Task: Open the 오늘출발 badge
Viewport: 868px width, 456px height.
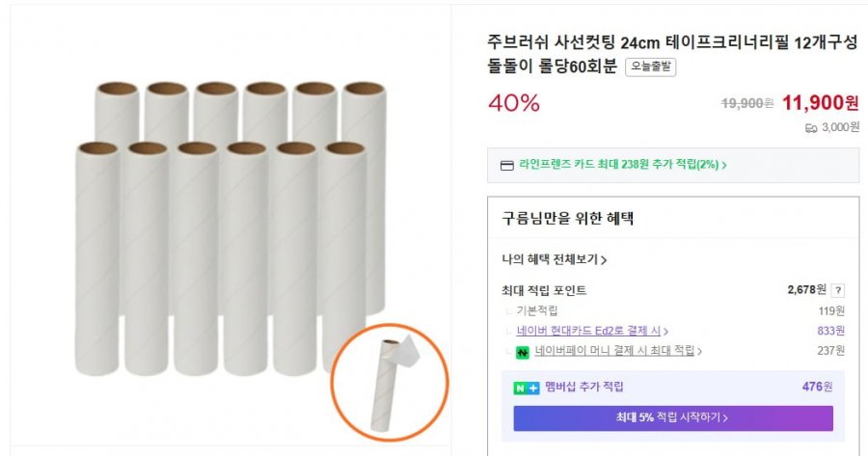Action: pyautogui.click(x=650, y=67)
